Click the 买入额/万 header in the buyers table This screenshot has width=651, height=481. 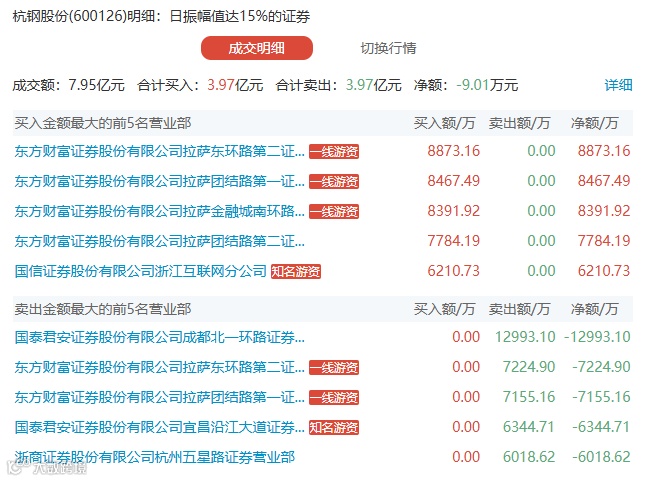pyautogui.click(x=444, y=123)
